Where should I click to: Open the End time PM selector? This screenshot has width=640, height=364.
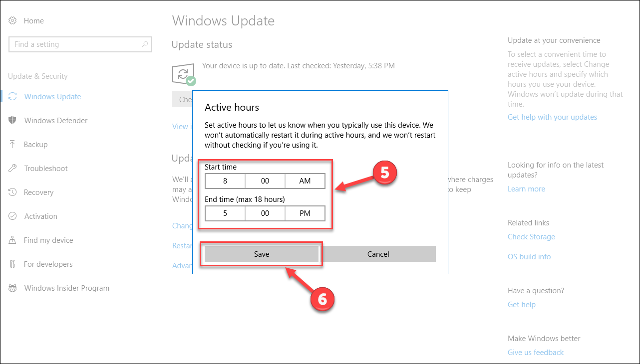coord(305,213)
